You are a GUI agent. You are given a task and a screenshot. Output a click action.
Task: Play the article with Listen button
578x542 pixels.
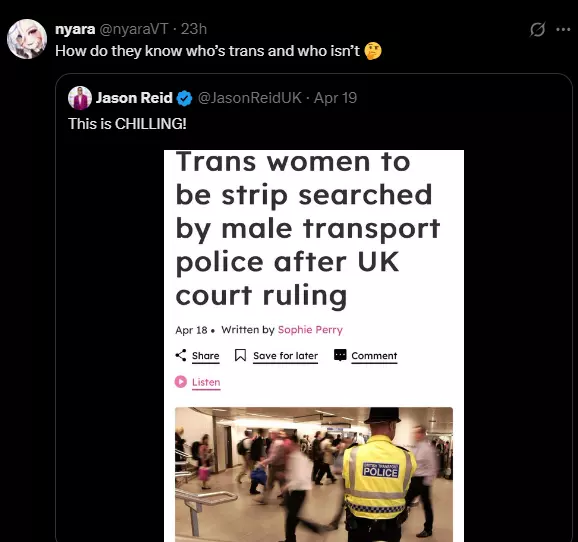(198, 382)
